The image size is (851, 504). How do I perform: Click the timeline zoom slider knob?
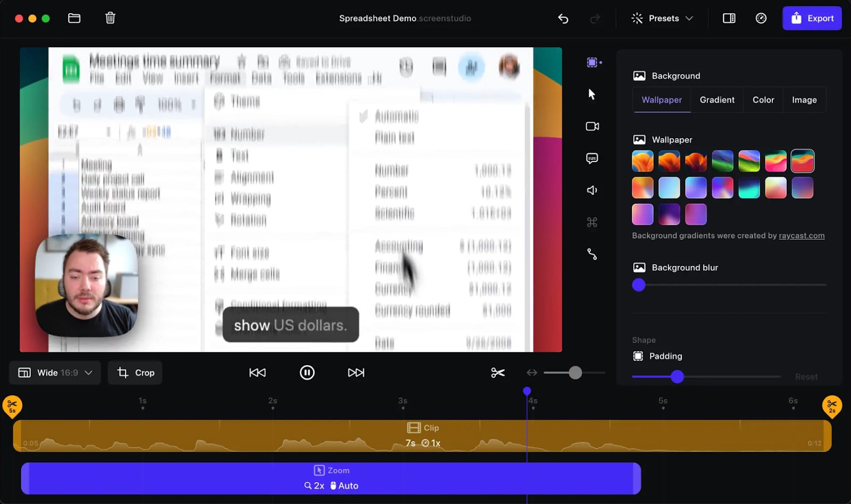click(575, 373)
